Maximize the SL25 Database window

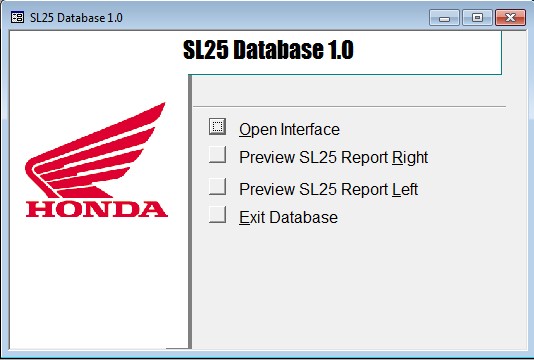477,17
